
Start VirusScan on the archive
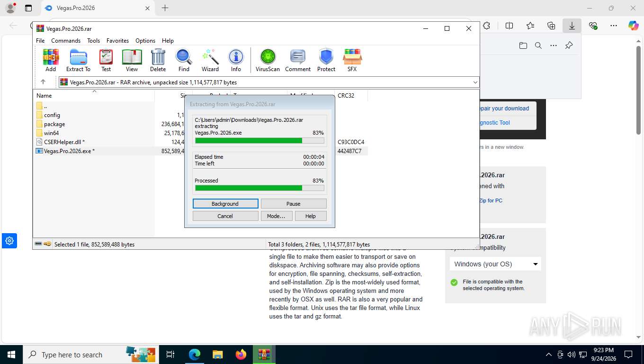[x=268, y=60]
